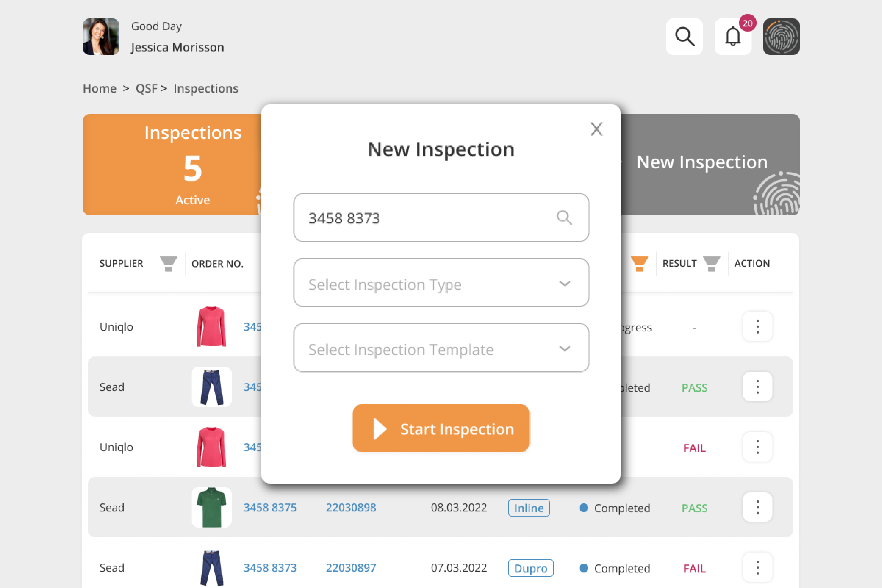Open the Select Inspection Template dropdown
This screenshot has height=588, width=882.
pos(441,348)
